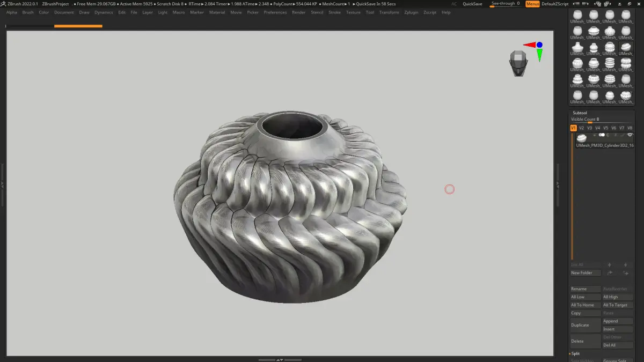Click the CamView head orientation gizmo
The width and height of the screenshot is (644, 362).
coord(518,62)
